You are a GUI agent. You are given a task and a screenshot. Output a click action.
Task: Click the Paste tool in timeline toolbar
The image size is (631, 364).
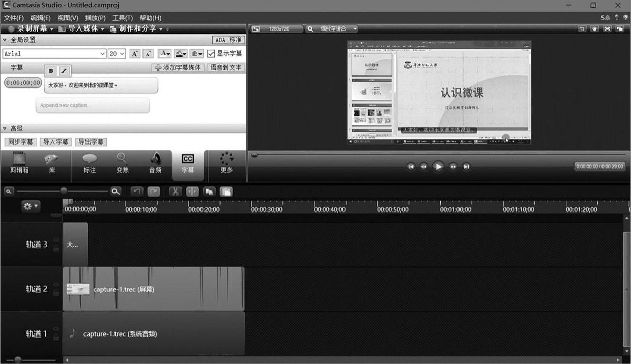pos(226,191)
